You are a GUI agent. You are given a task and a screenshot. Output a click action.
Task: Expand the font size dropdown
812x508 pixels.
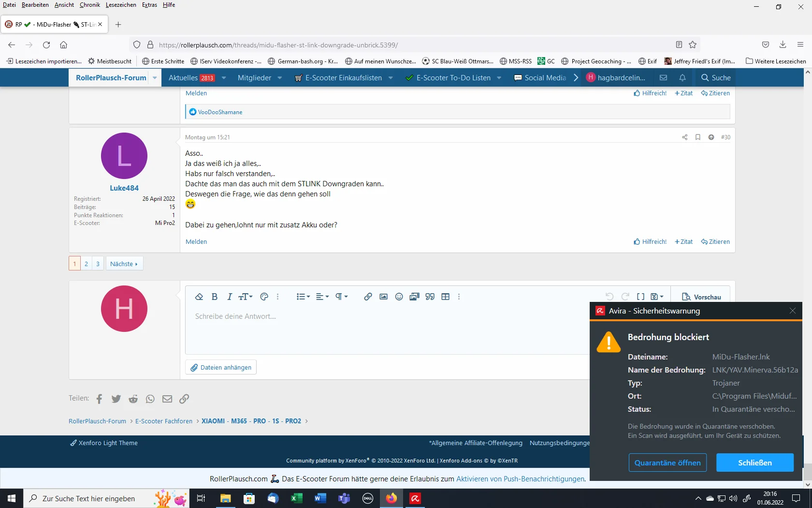click(246, 297)
